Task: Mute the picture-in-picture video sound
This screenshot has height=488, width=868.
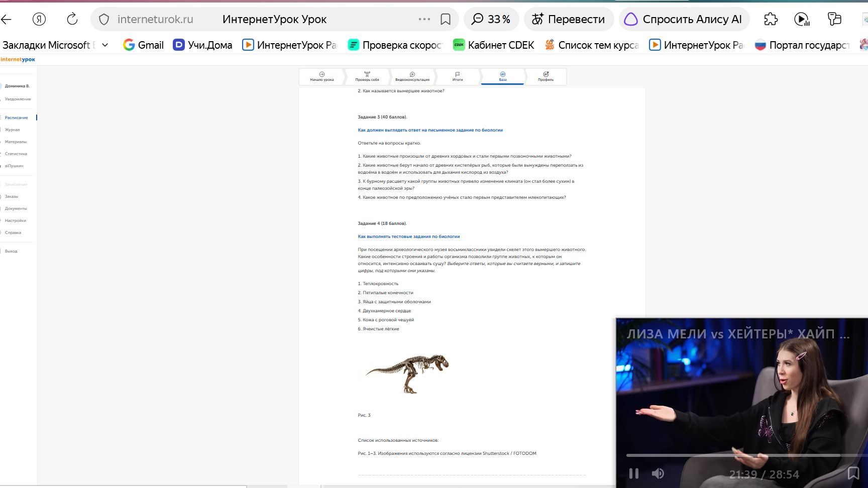Action: coord(658,473)
